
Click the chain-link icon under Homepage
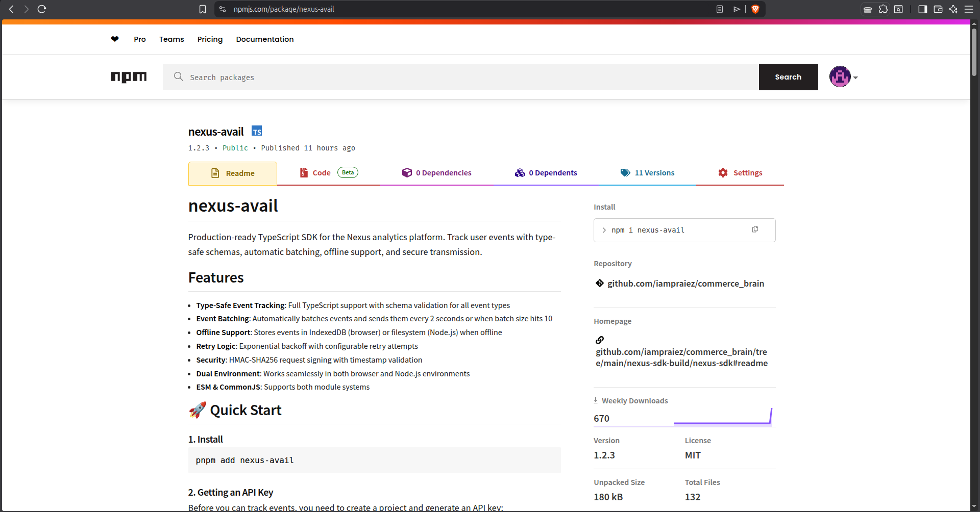[600, 340]
